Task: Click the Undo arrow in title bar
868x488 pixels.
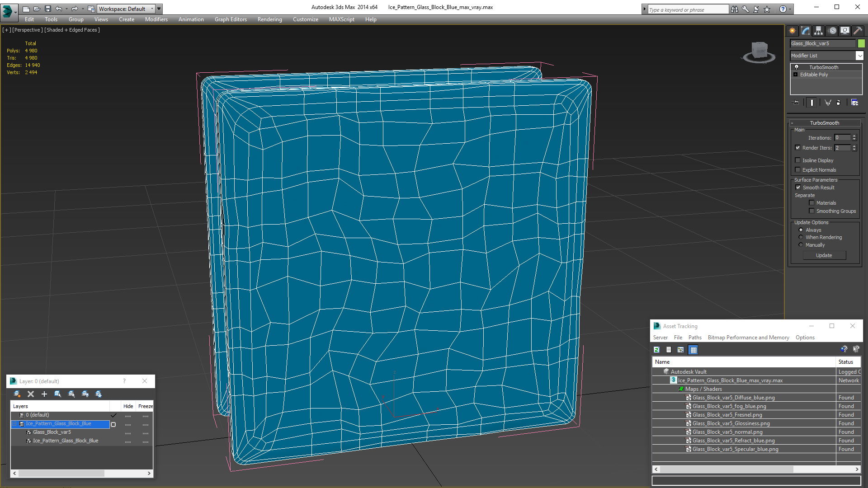Action: tap(59, 9)
